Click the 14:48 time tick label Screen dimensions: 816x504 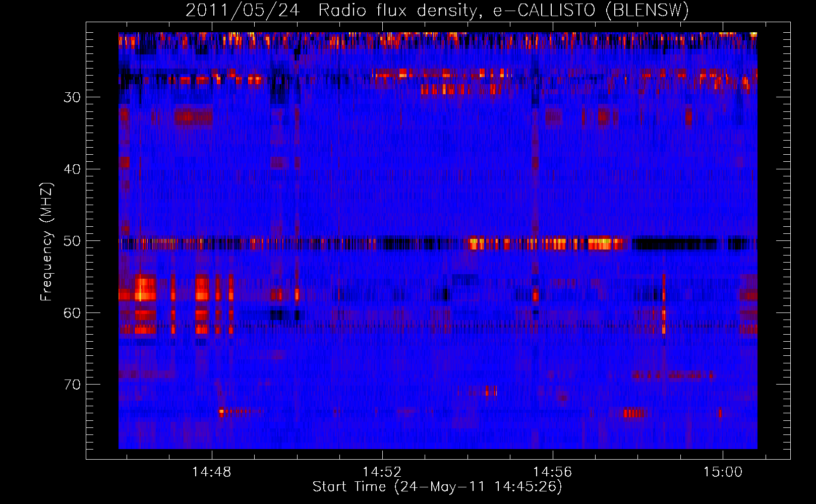coord(212,472)
